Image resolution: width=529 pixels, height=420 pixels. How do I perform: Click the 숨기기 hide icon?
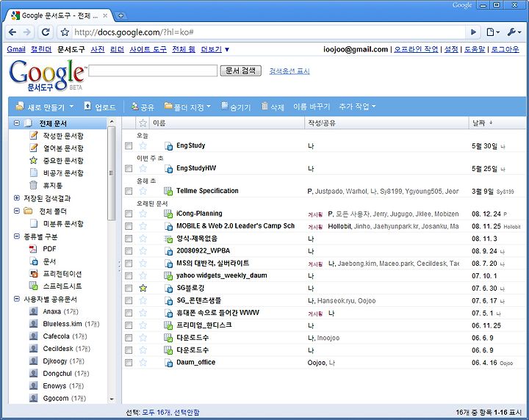pyautogui.click(x=224, y=106)
